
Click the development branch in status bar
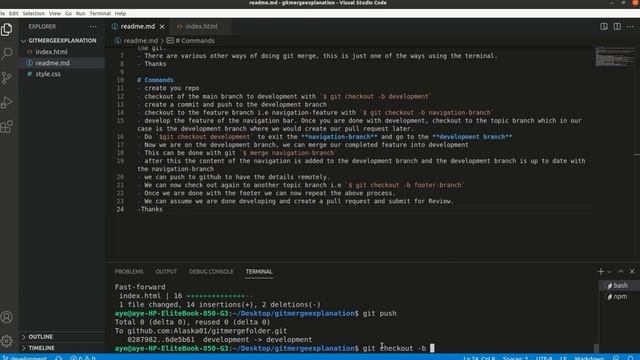coord(24,358)
